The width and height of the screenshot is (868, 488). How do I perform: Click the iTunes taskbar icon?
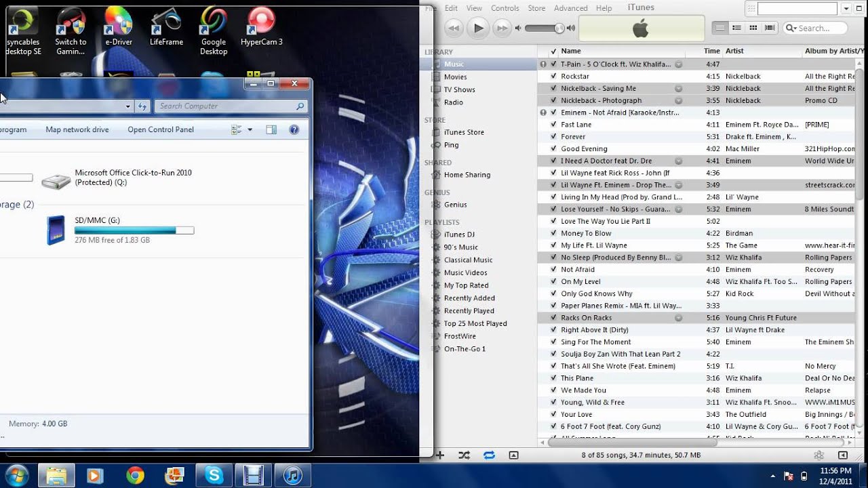[x=293, y=476]
